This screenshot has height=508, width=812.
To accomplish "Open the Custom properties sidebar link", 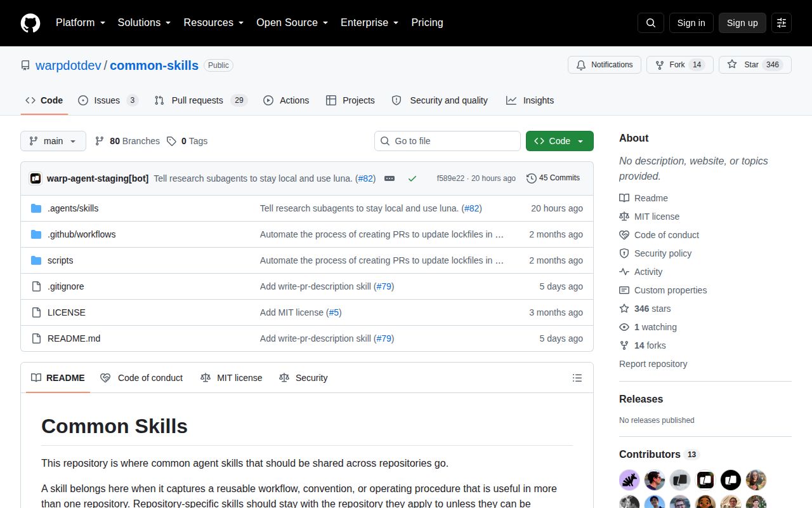I will tap(663, 290).
